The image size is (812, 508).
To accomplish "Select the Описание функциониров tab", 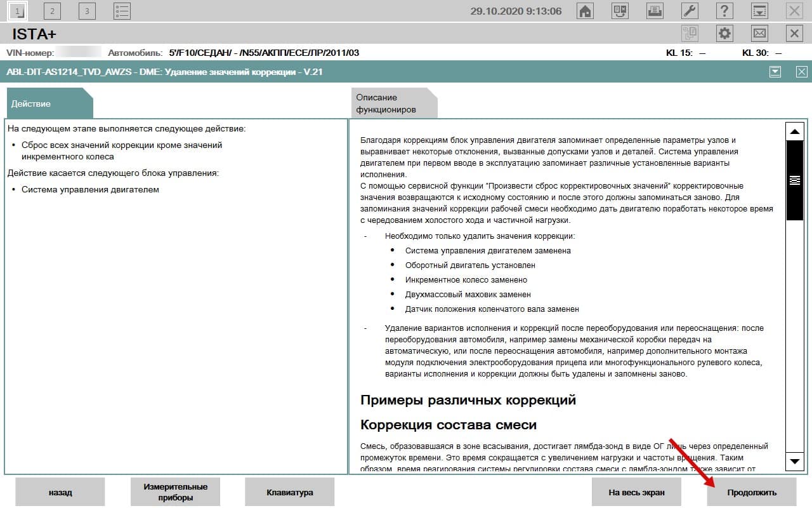I will click(394, 104).
